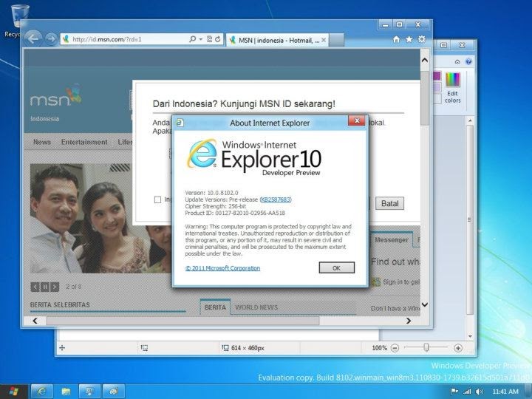Click the IE horizontal scroll left arrow
The height and width of the screenshot is (399, 532).
coord(35,321)
